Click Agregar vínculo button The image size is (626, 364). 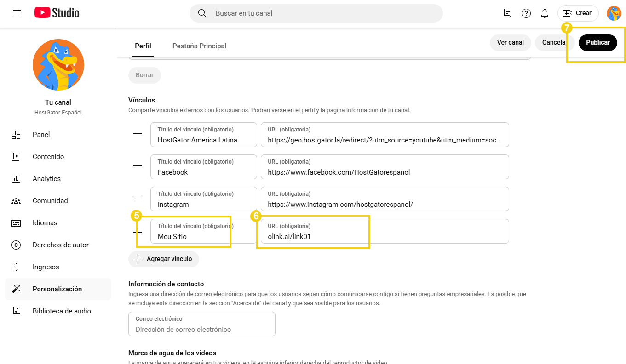[163, 259]
